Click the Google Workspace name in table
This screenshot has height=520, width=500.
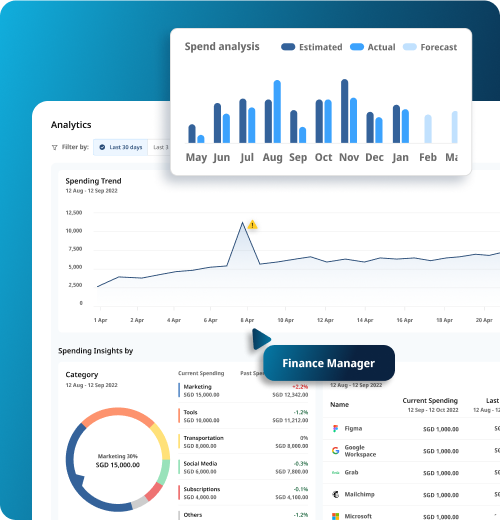click(360, 451)
